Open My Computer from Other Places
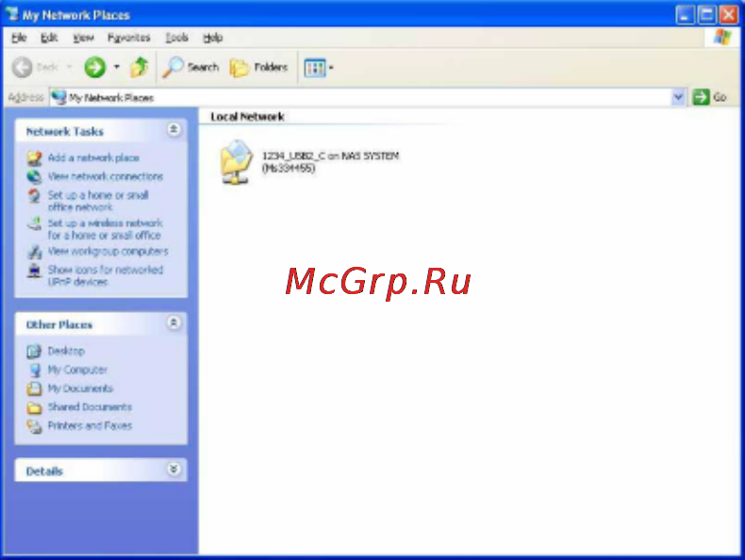 (x=77, y=370)
